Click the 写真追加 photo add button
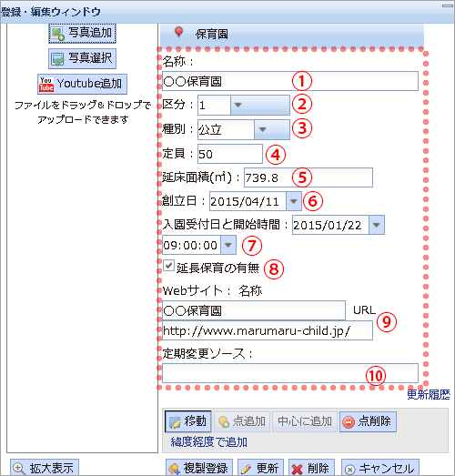Viewport: 455px width, 476px height. click(x=82, y=33)
